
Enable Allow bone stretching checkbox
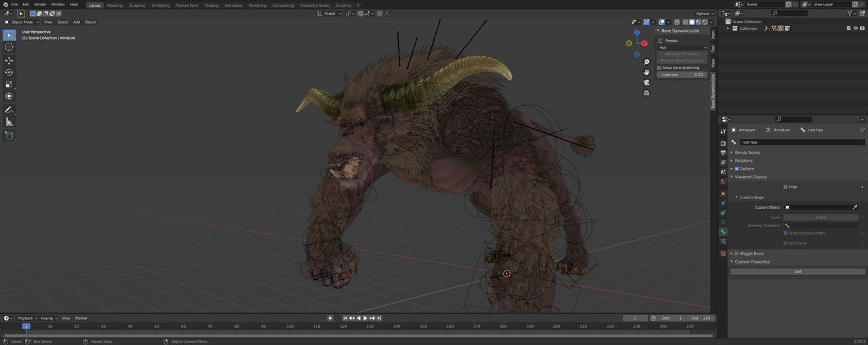659,68
